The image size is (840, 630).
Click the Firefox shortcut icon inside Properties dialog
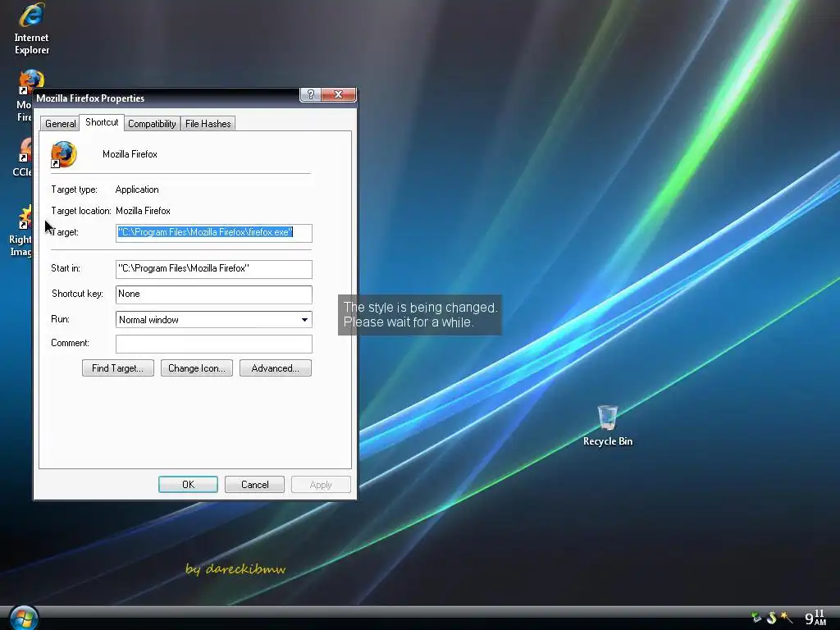pyautogui.click(x=64, y=154)
